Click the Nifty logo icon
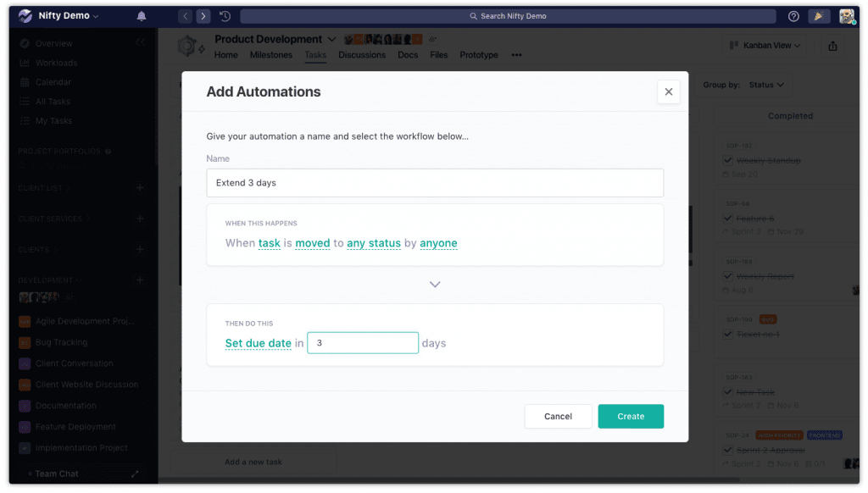Image resolution: width=868 pixels, height=493 pixels. tap(25, 15)
